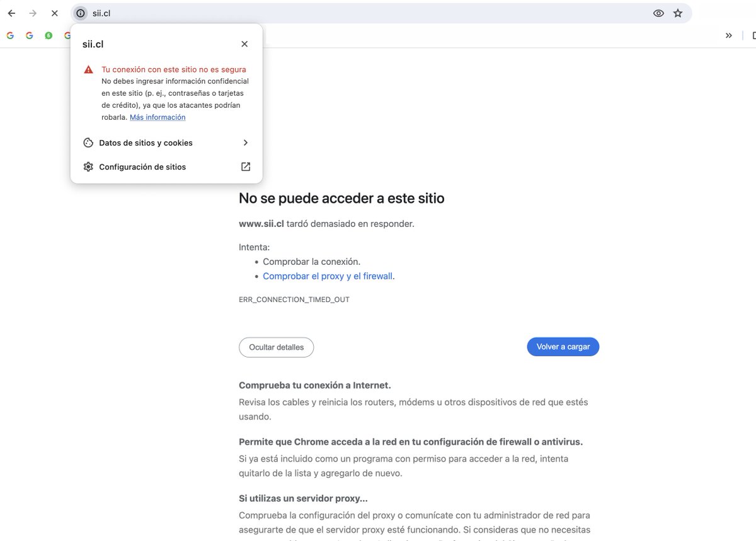Click the site information icon in address bar
The image size is (756, 541).
coord(80,13)
